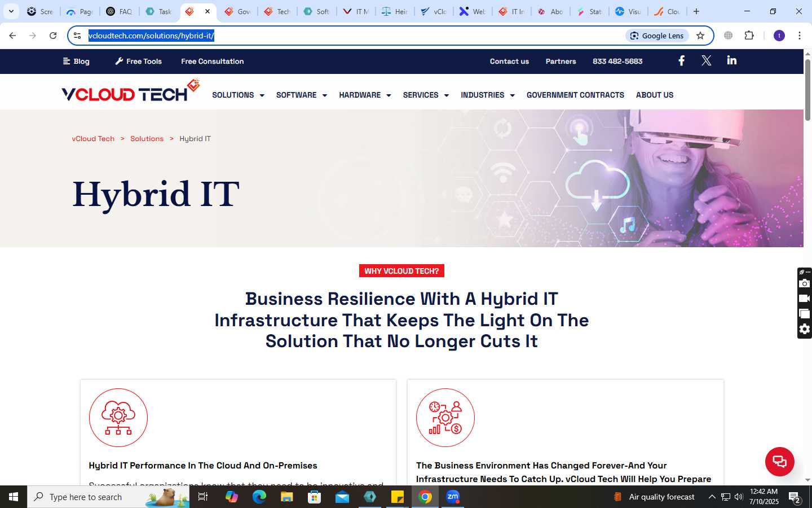This screenshot has height=508, width=812.
Task: Open the LinkedIn social icon
Action: click(732, 60)
